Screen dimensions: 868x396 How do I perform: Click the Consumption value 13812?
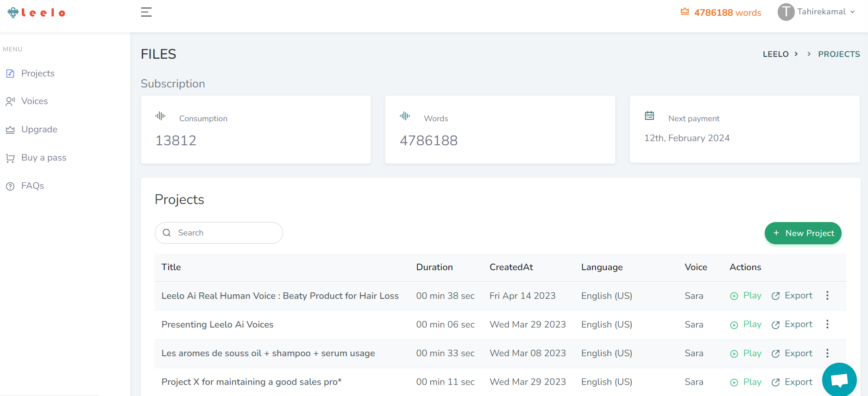coord(176,140)
